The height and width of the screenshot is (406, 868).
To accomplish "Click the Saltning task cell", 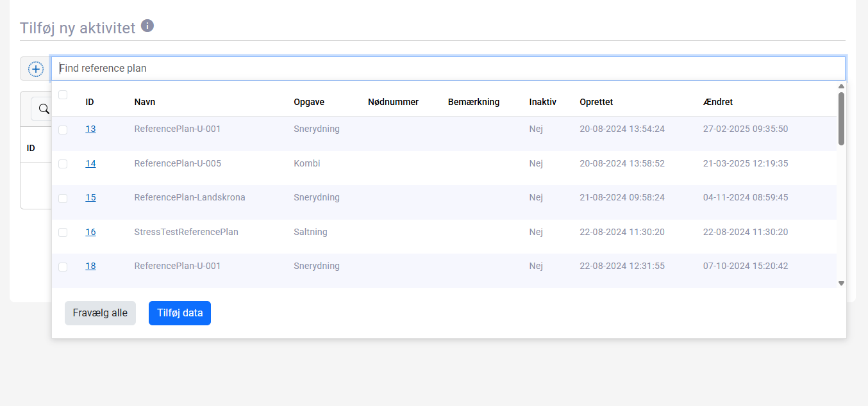I will coord(310,232).
